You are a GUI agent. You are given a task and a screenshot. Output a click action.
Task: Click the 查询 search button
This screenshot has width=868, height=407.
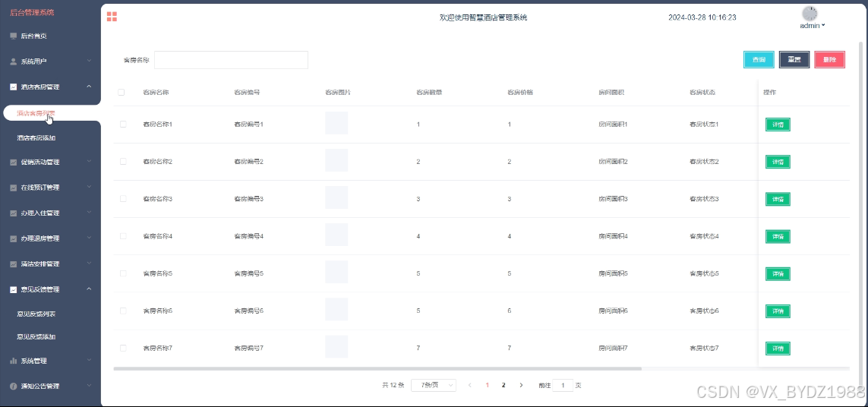[759, 60]
